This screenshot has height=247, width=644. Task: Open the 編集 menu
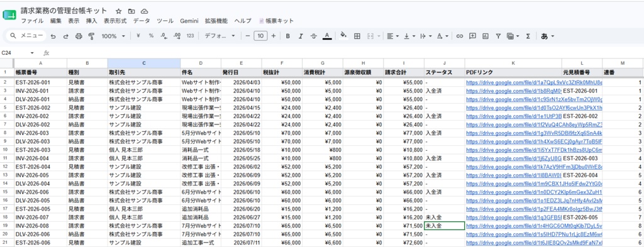click(56, 21)
